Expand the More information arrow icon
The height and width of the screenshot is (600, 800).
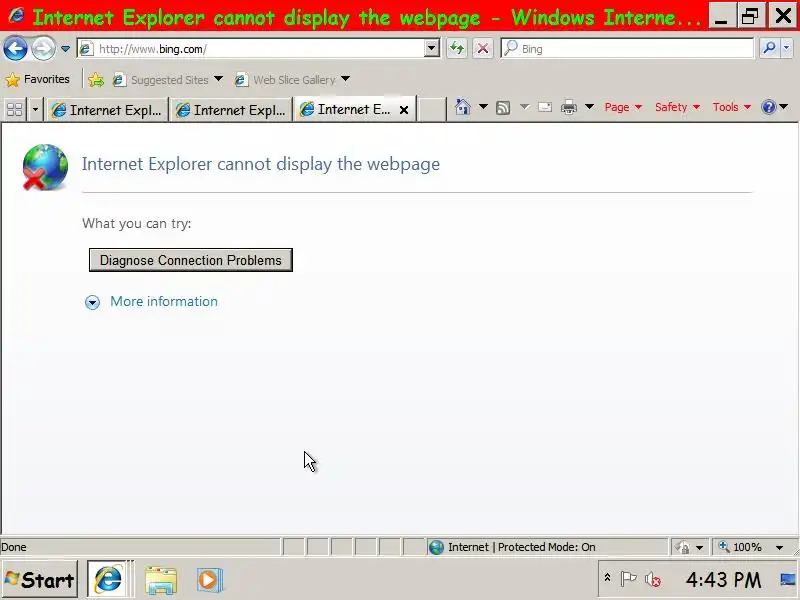coord(92,303)
